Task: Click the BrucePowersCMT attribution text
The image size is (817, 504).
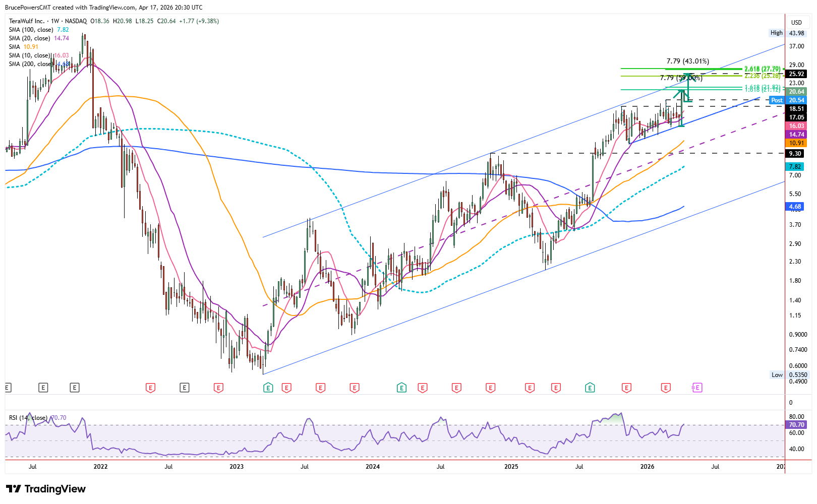Action: (28, 8)
